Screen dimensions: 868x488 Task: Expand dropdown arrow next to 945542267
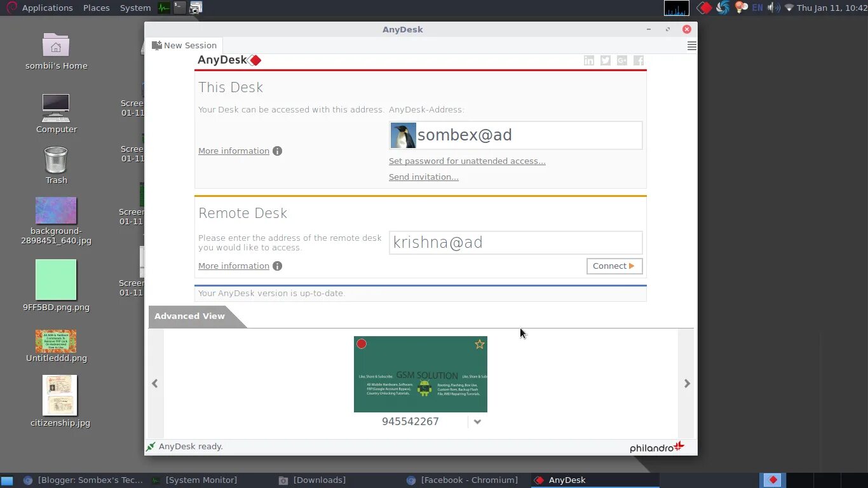(477, 421)
